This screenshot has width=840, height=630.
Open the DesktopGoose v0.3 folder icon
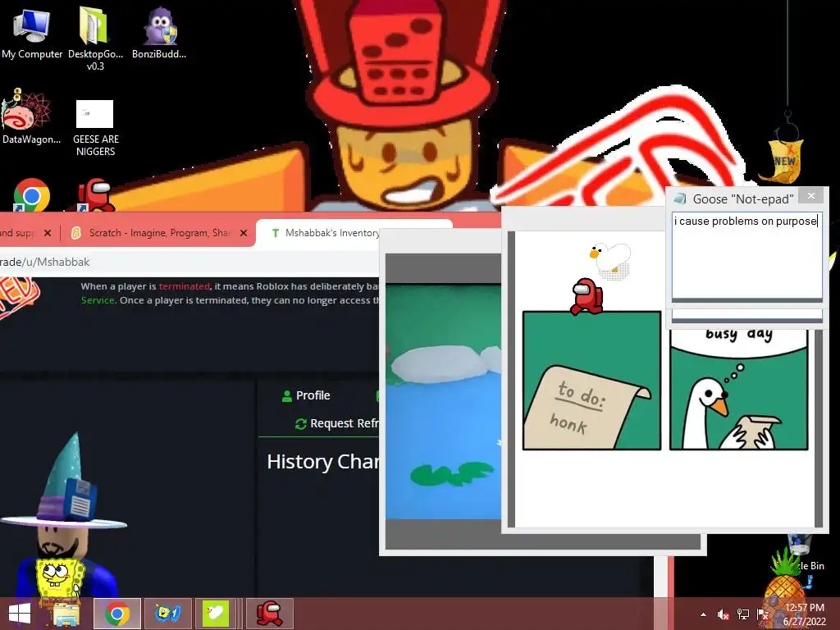(95, 39)
